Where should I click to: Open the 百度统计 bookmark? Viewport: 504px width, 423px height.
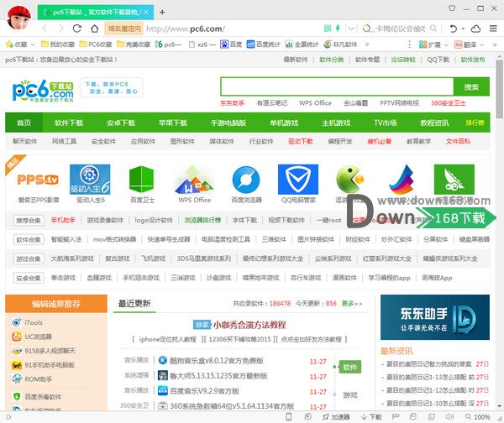pyautogui.click(x=263, y=44)
